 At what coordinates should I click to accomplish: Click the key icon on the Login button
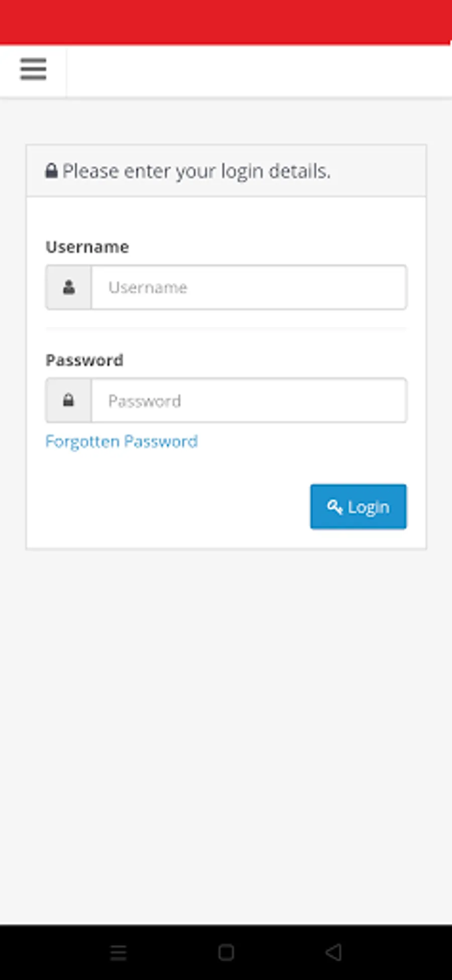(x=334, y=507)
